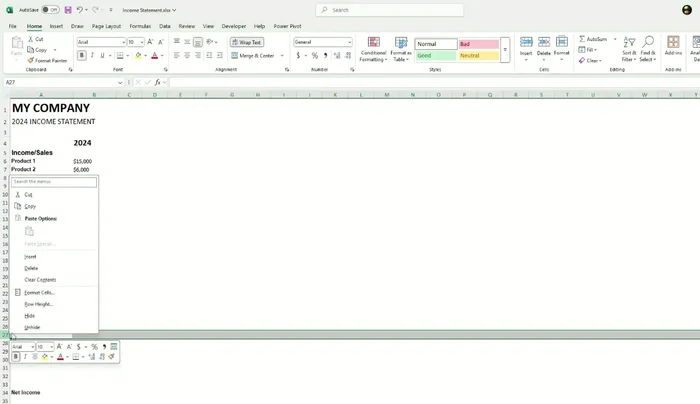700x404 pixels.
Task: Click the Format cells icon in Cells group
Action: click(562, 42)
